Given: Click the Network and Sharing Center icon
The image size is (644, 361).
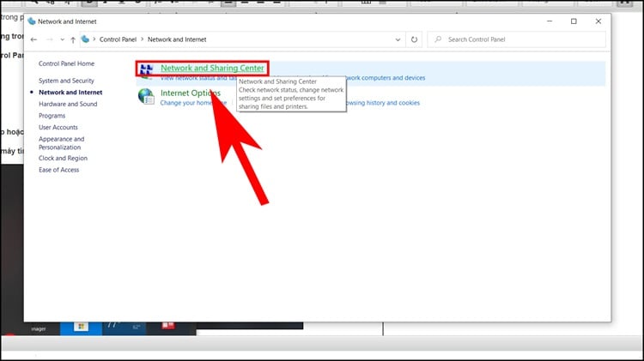Looking at the screenshot, I should click(147, 69).
